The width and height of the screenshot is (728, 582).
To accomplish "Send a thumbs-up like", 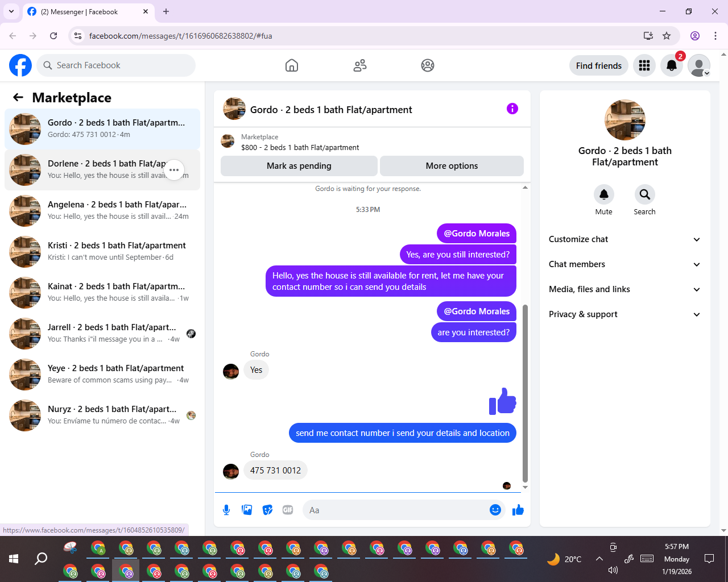I will [x=518, y=510].
